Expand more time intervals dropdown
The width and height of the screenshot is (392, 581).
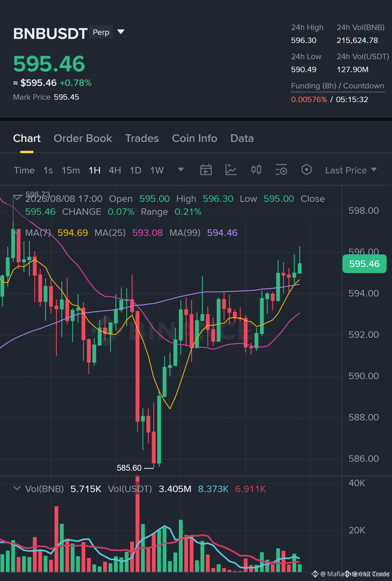click(x=181, y=170)
